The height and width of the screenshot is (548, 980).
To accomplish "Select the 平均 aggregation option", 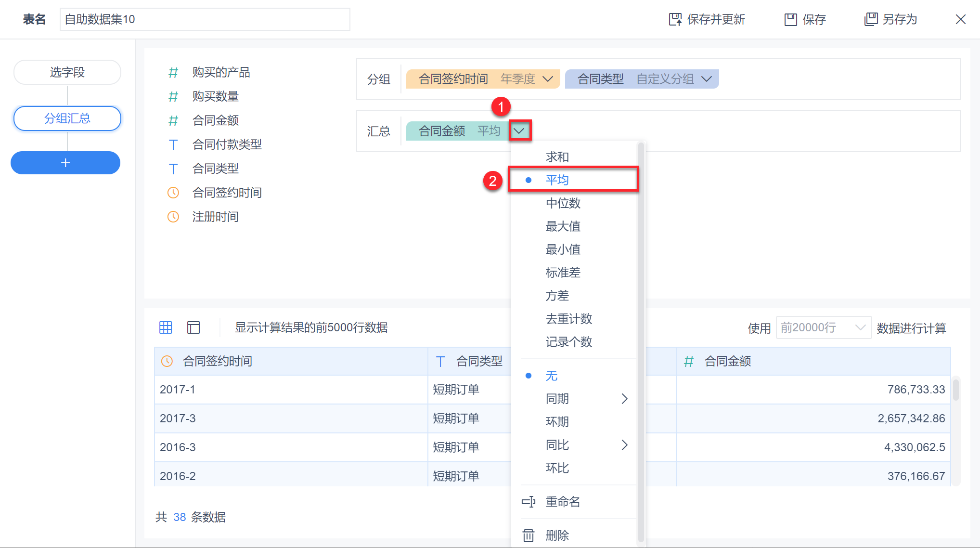I will point(557,180).
